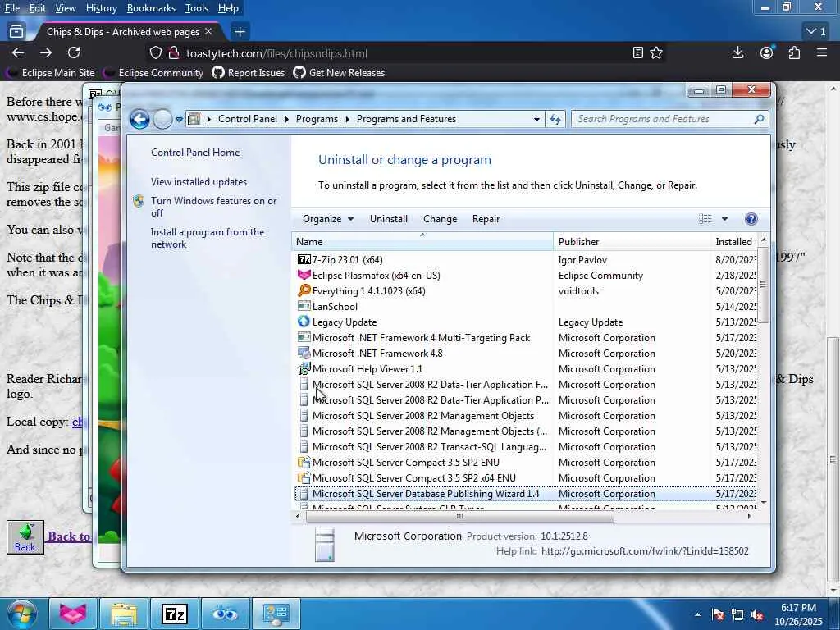Open the Organize dropdown
The width and height of the screenshot is (840, 630).
[x=328, y=219]
